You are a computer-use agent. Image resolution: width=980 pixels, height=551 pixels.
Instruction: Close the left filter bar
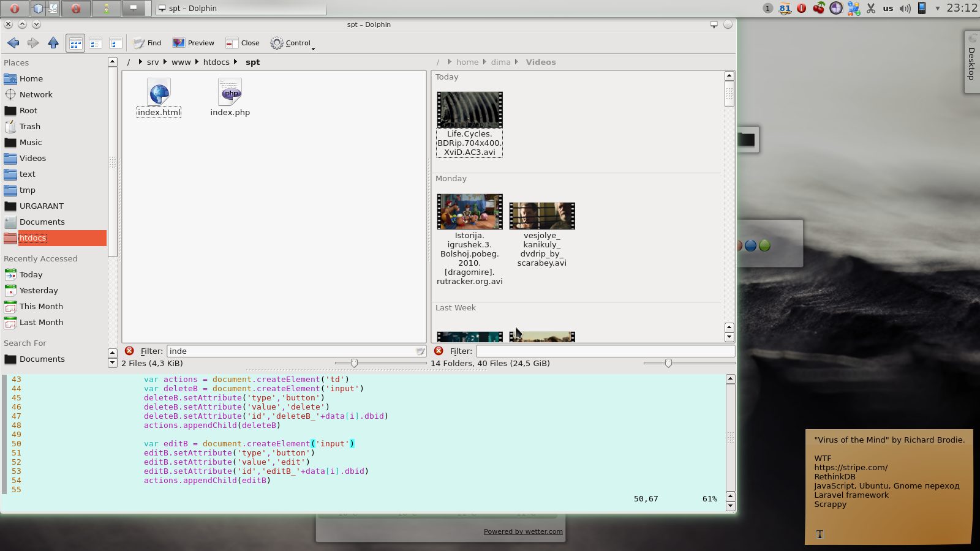tap(129, 351)
